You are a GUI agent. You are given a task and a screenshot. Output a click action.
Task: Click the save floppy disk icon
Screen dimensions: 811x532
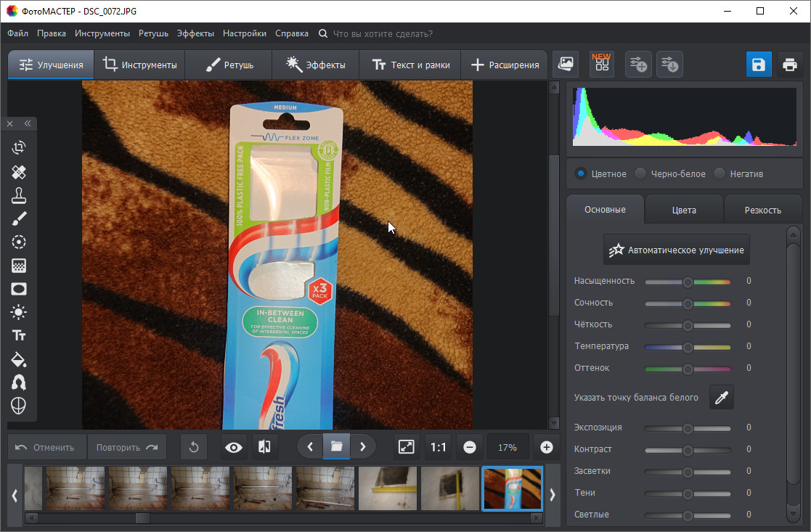759,65
